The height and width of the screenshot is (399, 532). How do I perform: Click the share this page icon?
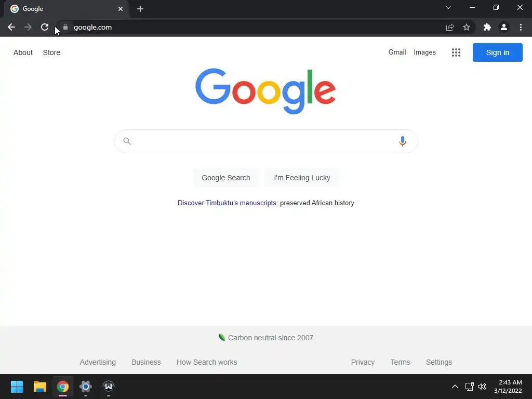(x=450, y=27)
